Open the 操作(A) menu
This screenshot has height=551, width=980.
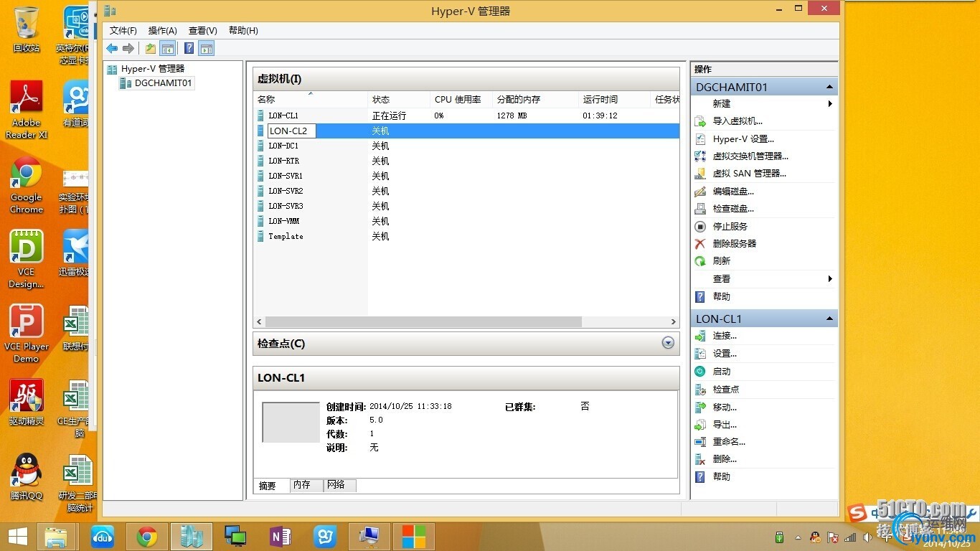[163, 30]
